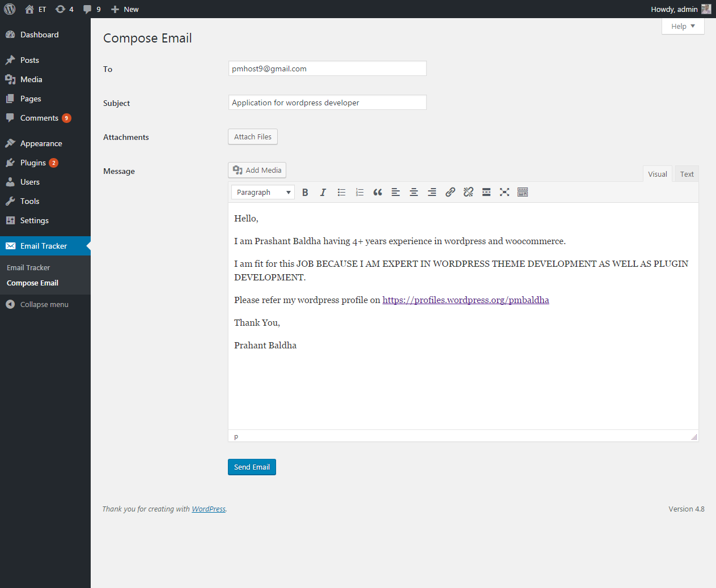716x588 pixels.
Task: Click the insert/edit link icon
Action: tap(450, 193)
